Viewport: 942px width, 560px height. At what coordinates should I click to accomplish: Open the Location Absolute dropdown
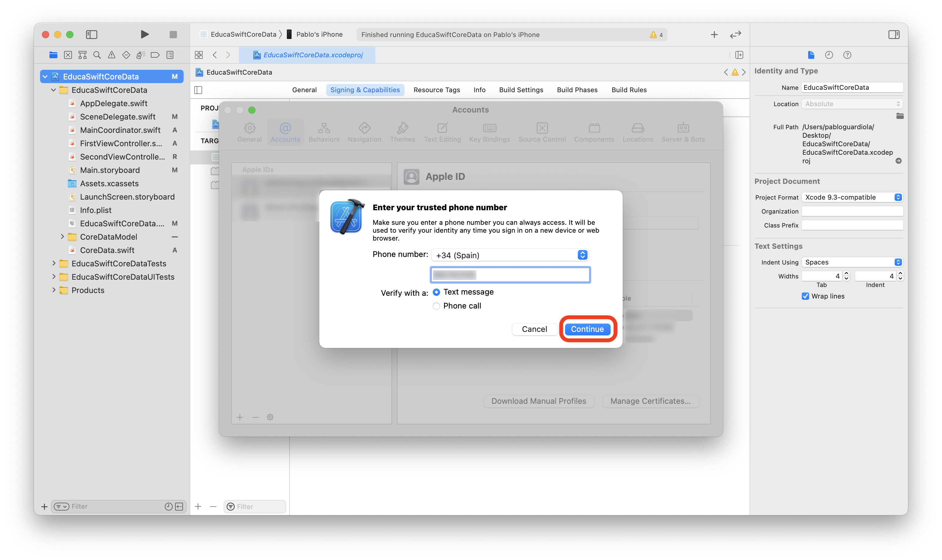coord(852,104)
